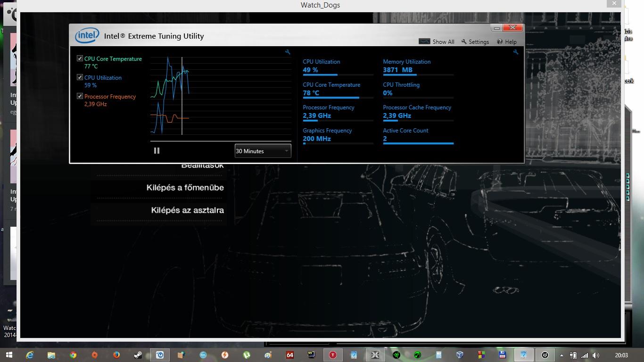Screen dimensions: 644x362
Task: Launch Google Chrome from taskbar
Action: pyautogui.click(x=73, y=355)
